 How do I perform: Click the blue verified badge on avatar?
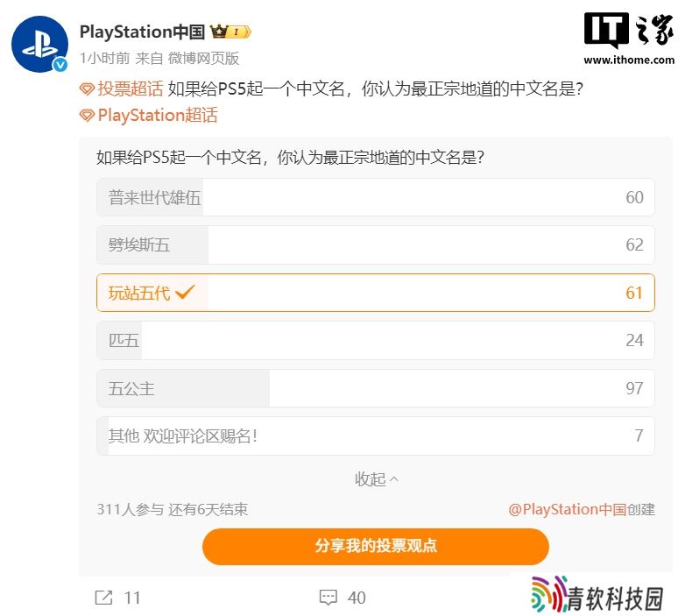[x=60, y=65]
